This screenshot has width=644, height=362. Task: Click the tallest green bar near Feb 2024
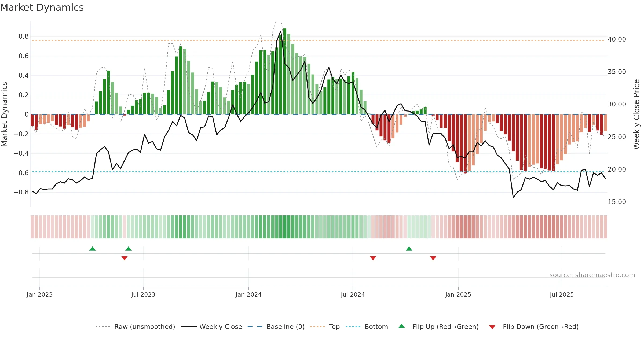[x=285, y=71]
